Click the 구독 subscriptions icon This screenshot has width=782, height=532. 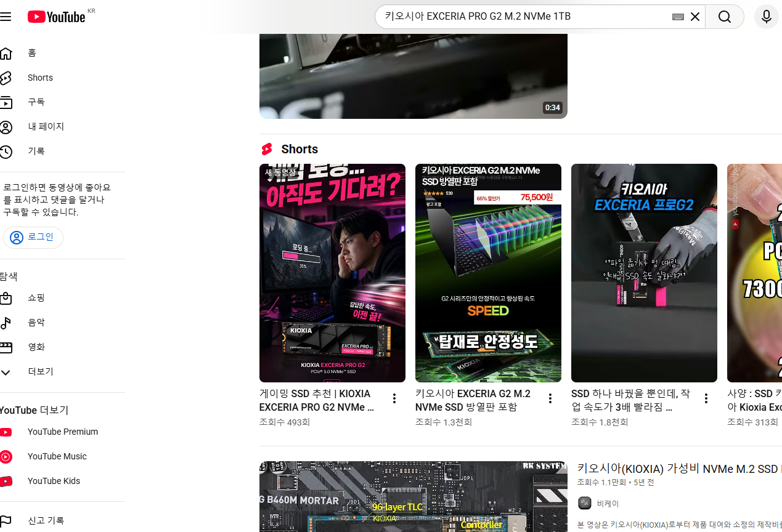click(6, 102)
